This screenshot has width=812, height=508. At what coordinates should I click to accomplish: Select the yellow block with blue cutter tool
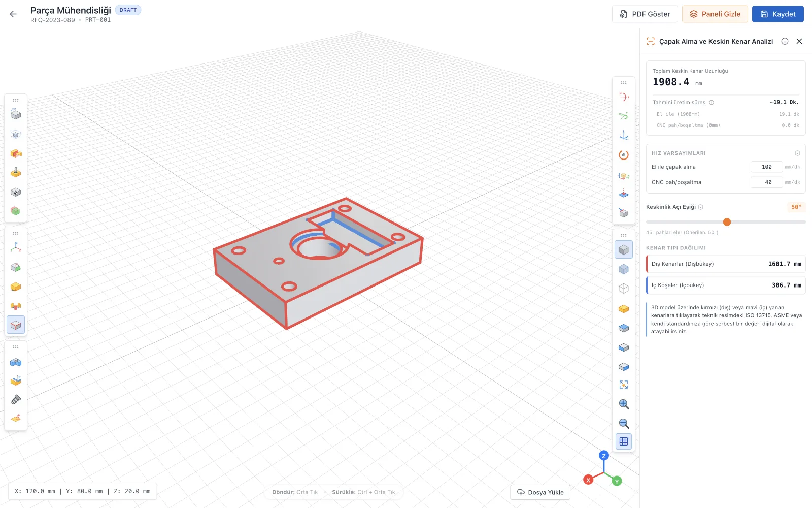coord(16,380)
